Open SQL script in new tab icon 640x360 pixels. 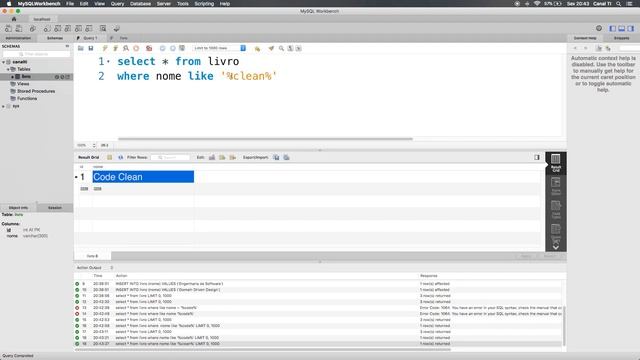(x=19, y=29)
